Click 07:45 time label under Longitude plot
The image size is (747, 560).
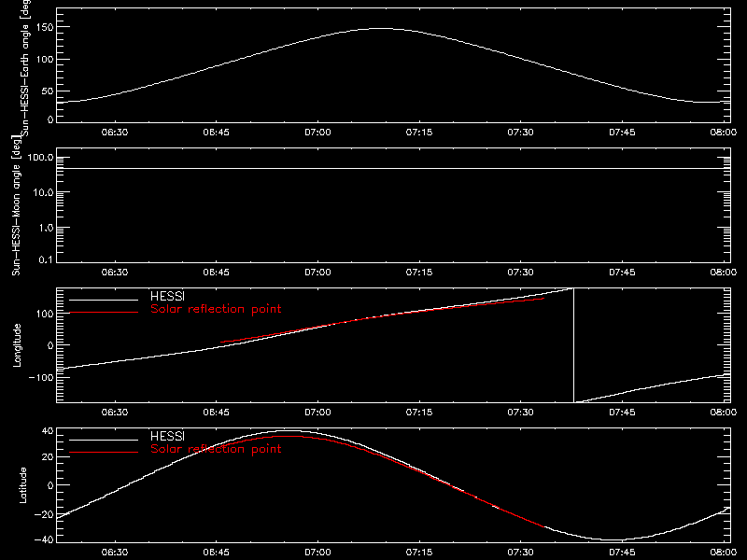point(622,413)
